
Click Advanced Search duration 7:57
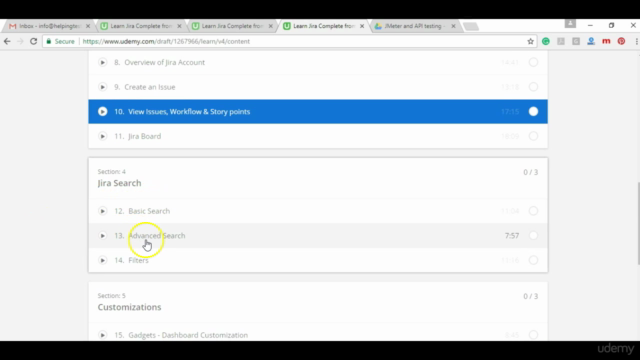(512, 236)
